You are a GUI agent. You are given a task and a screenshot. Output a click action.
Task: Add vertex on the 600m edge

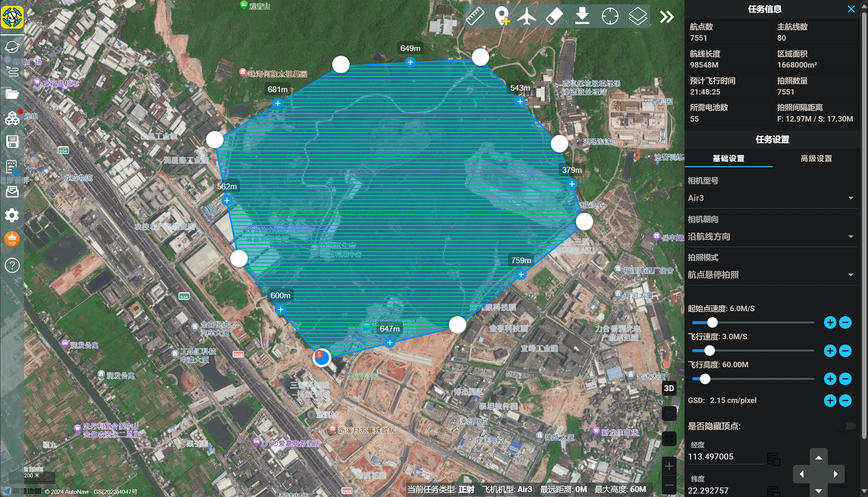point(280,309)
